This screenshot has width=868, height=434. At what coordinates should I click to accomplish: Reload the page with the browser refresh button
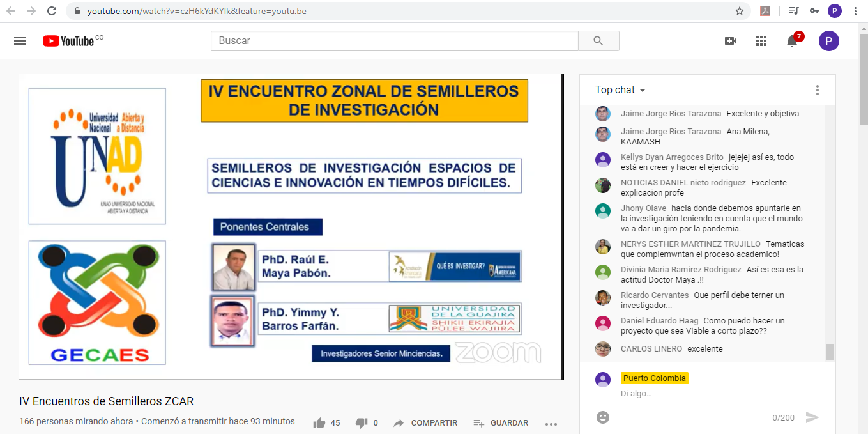(52, 11)
